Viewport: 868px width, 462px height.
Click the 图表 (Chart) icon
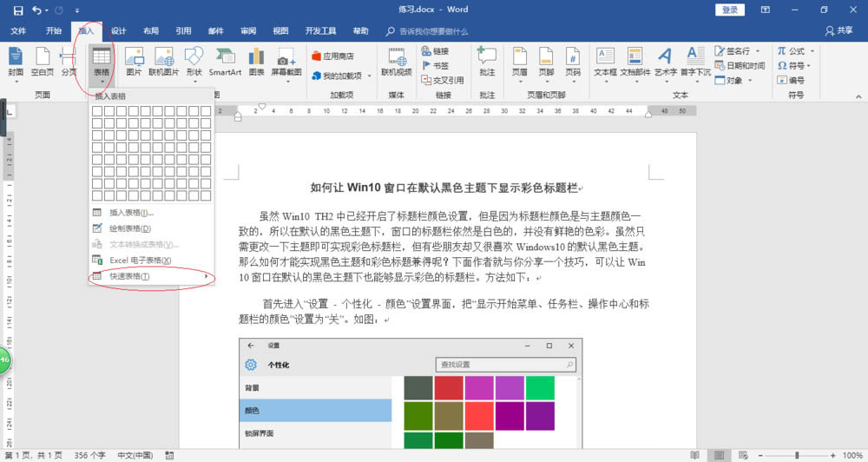click(x=256, y=62)
